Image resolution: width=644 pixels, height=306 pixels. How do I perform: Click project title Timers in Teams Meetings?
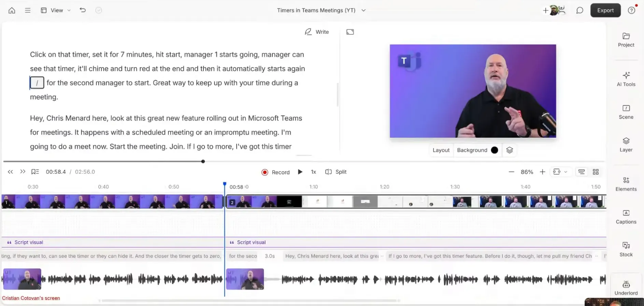pyautogui.click(x=316, y=10)
